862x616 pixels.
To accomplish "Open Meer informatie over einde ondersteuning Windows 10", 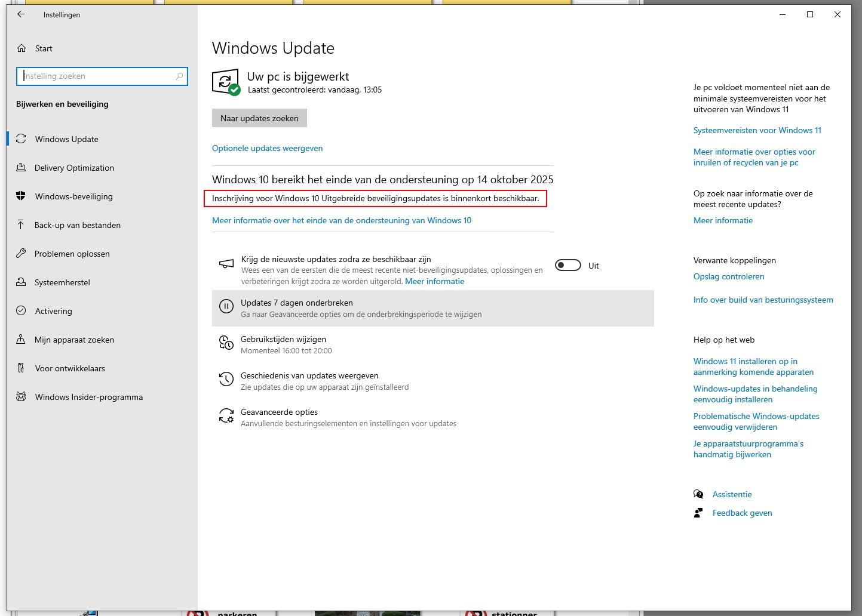I will (342, 220).
